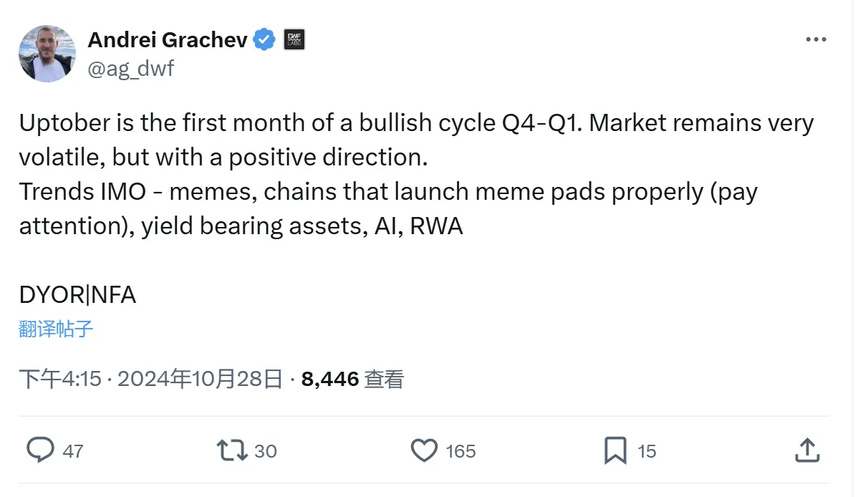
Task: View the 8,446 查看 analytics link
Action: click(x=350, y=378)
